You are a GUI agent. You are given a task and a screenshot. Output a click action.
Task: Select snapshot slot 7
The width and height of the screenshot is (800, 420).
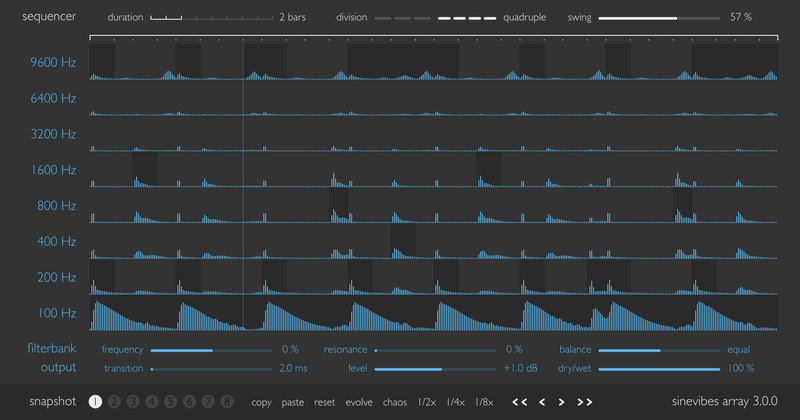(208, 402)
